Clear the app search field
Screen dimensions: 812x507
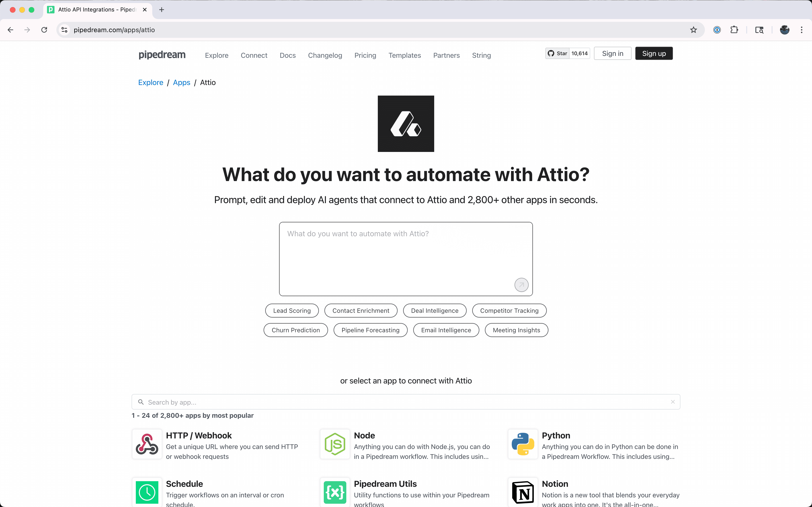pyautogui.click(x=672, y=402)
